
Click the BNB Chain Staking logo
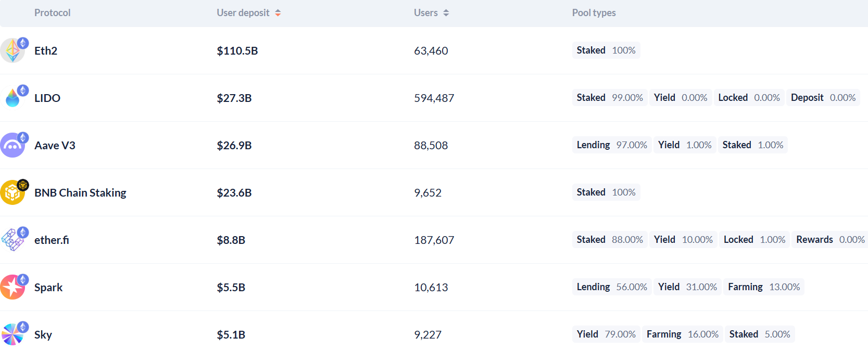[12, 193]
